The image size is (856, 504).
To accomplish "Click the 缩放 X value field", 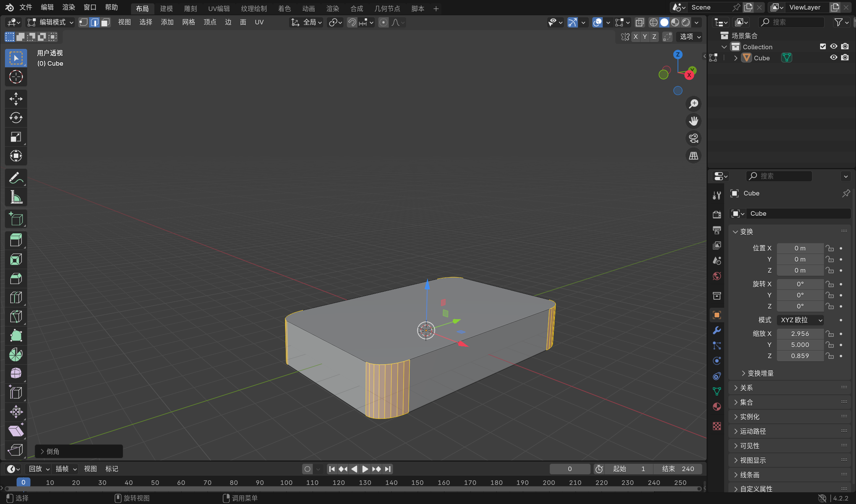I will click(x=800, y=334).
